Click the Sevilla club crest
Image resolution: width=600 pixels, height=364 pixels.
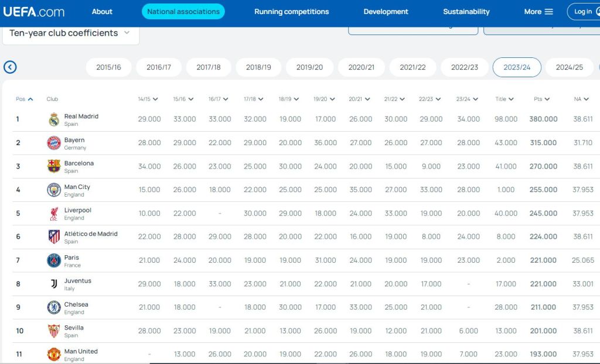point(54,331)
